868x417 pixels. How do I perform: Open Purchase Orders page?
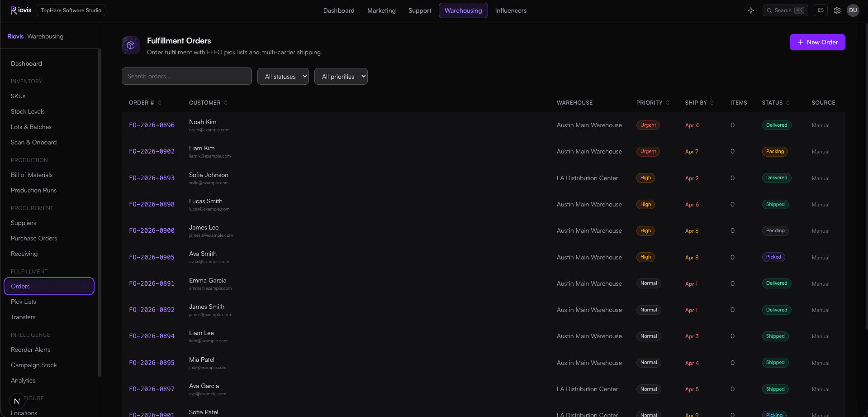point(49,239)
